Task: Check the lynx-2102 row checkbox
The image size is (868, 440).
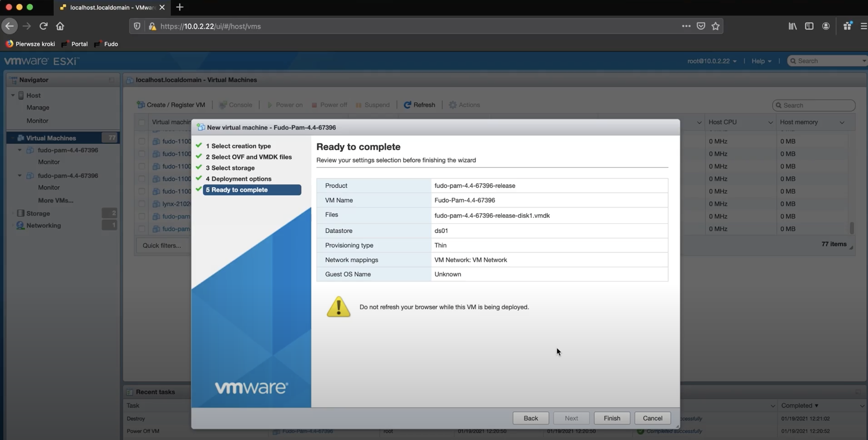Action: (x=141, y=204)
